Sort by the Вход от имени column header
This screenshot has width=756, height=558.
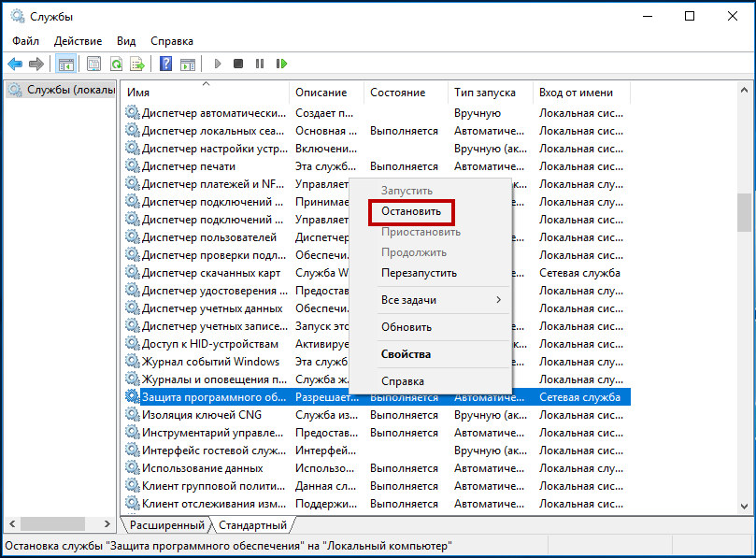(581, 93)
